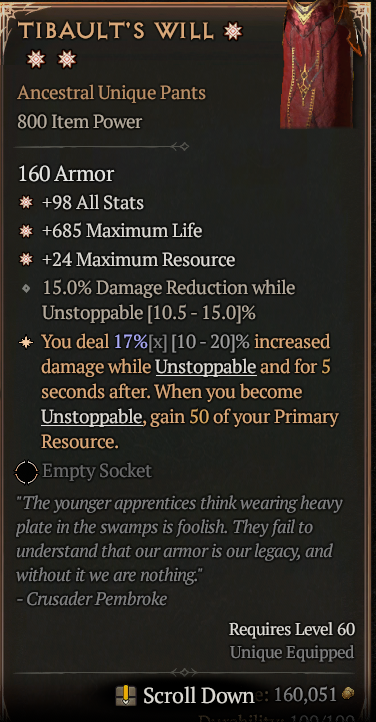Click the gold coin icon beside 160,051
The height and width of the screenshot is (722, 376).
coord(348,693)
